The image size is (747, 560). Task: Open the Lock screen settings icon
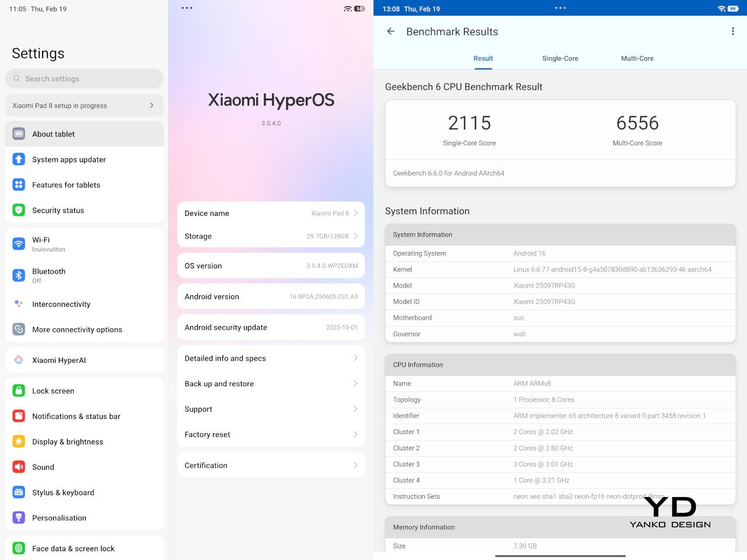click(19, 391)
